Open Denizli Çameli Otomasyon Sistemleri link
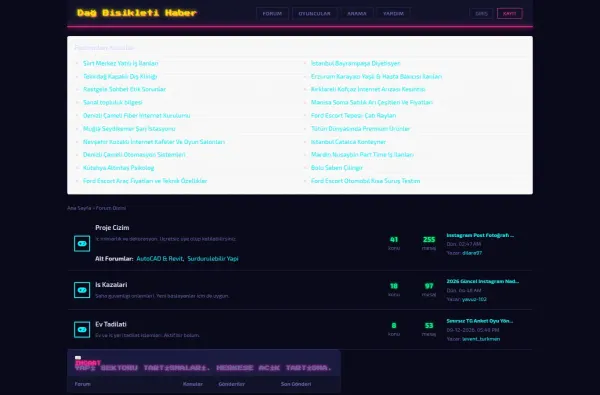 pos(134,155)
